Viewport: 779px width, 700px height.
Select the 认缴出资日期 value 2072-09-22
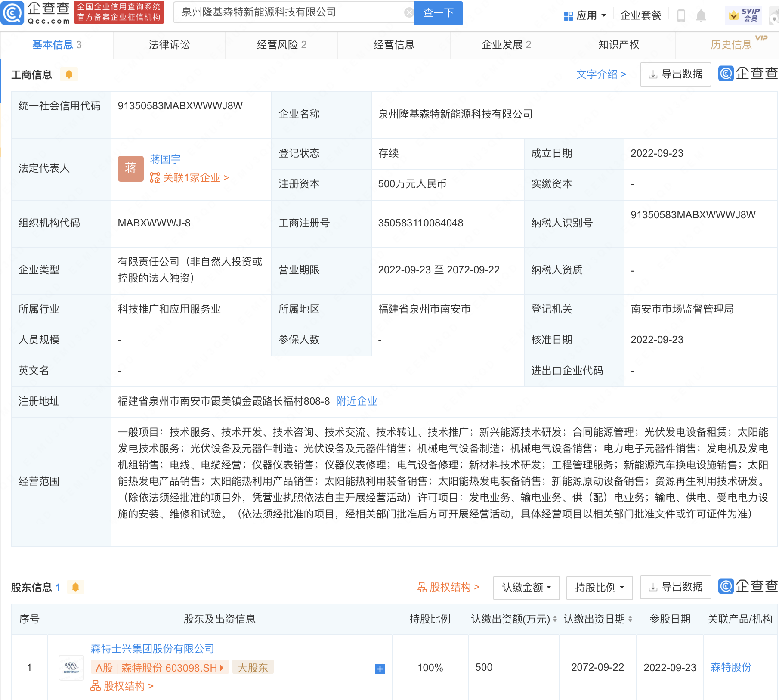click(597, 667)
